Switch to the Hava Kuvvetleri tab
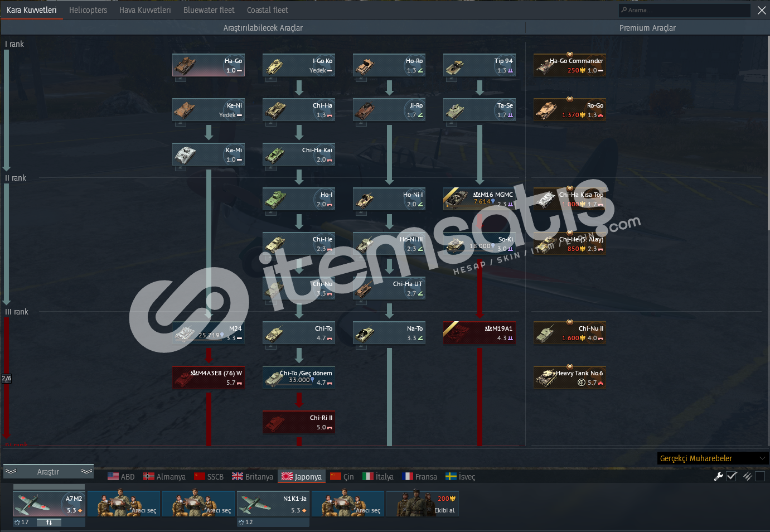Image resolution: width=770 pixels, height=532 pixels. click(x=145, y=10)
